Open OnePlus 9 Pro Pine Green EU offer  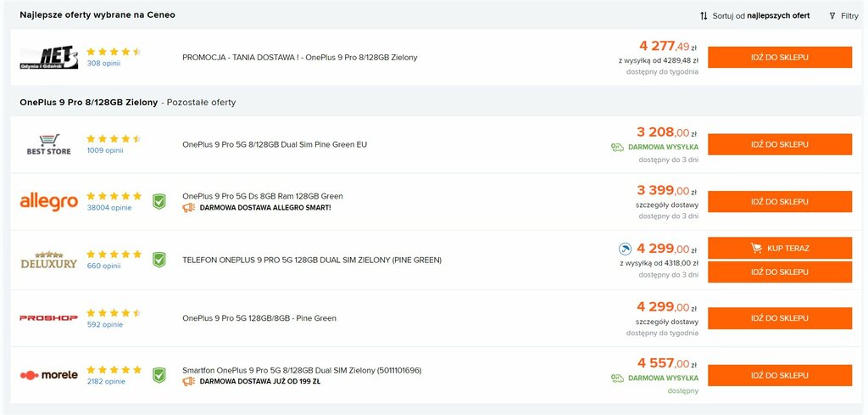pos(275,144)
